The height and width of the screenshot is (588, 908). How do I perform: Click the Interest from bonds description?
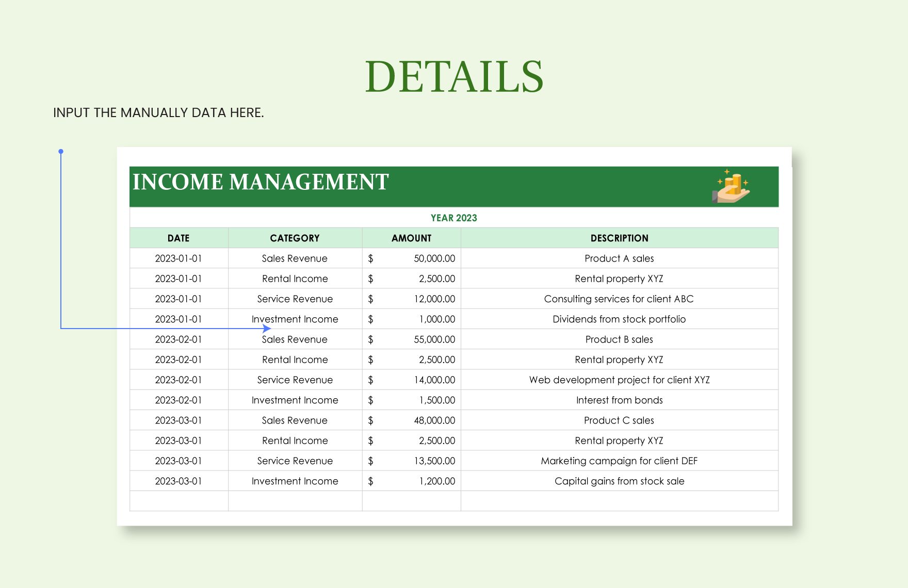coord(619,400)
